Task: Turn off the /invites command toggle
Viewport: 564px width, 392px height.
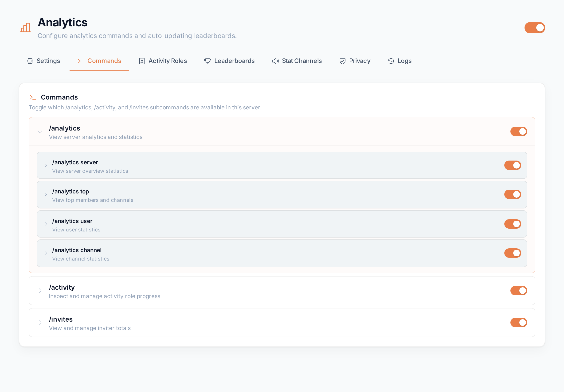Action: pyautogui.click(x=519, y=322)
